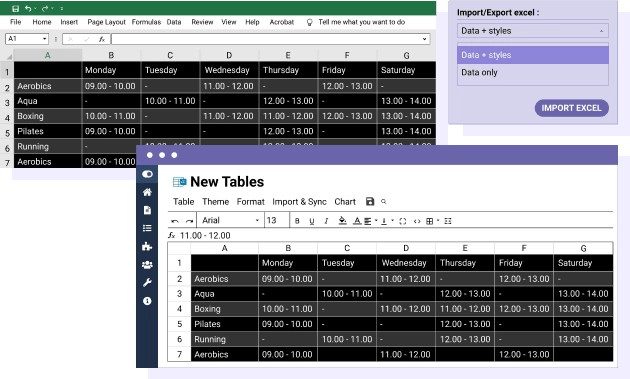Open the home icon in the dark sidebar

147,192
